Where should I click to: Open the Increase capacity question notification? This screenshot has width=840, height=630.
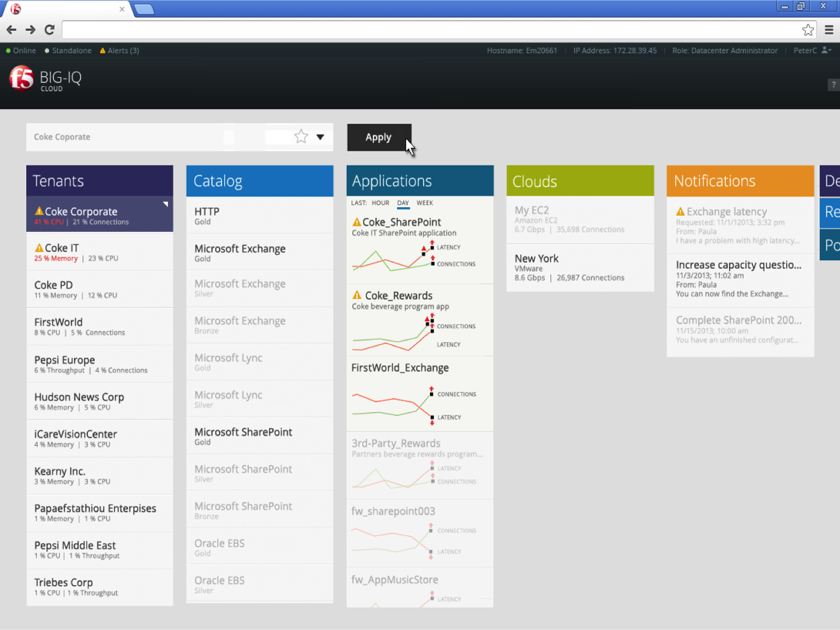(x=741, y=279)
